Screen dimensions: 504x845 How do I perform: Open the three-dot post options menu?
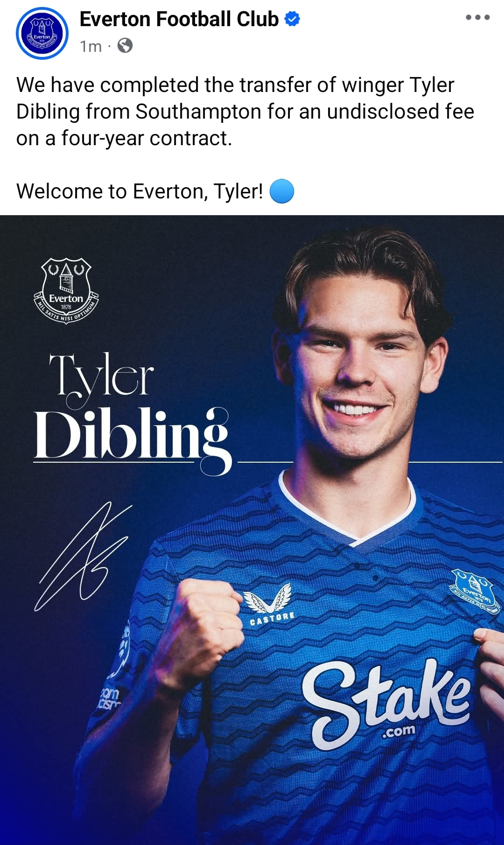tap(477, 17)
